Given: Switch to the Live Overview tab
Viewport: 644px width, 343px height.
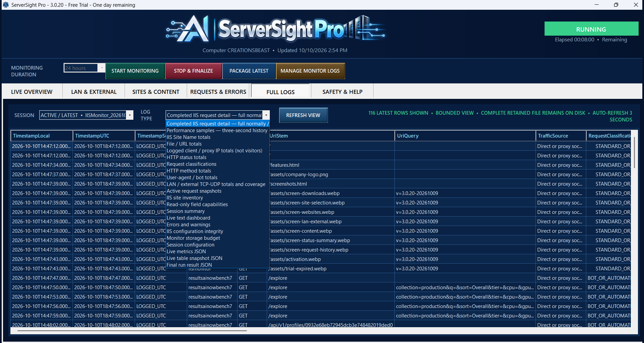Looking at the screenshot, I should click(x=32, y=92).
